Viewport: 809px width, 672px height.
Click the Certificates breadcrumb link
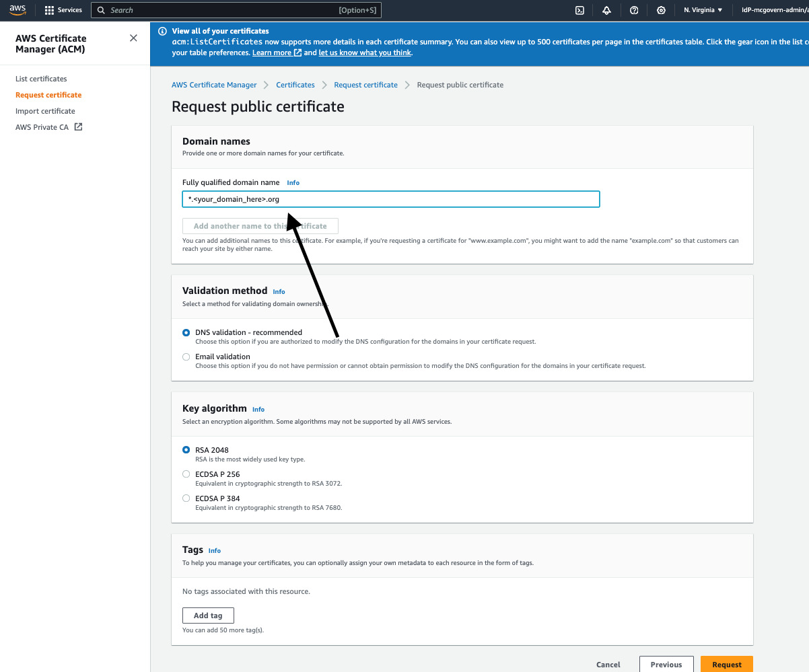click(295, 85)
